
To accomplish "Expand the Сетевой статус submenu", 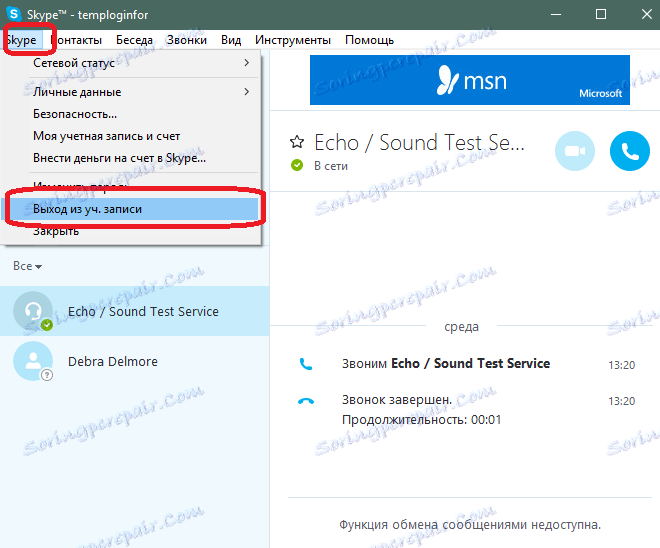I will pyautogui.click(x=131, y=63).
